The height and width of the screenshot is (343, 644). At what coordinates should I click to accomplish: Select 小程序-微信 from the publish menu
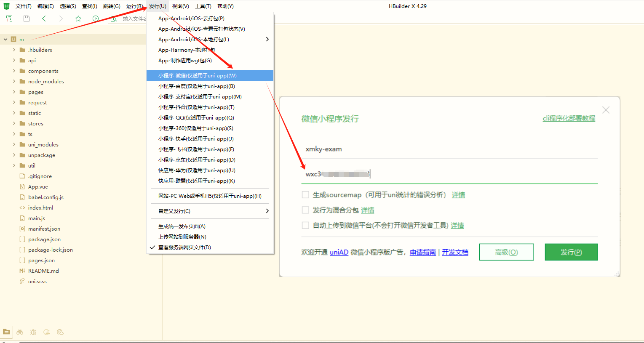(197, 76)
